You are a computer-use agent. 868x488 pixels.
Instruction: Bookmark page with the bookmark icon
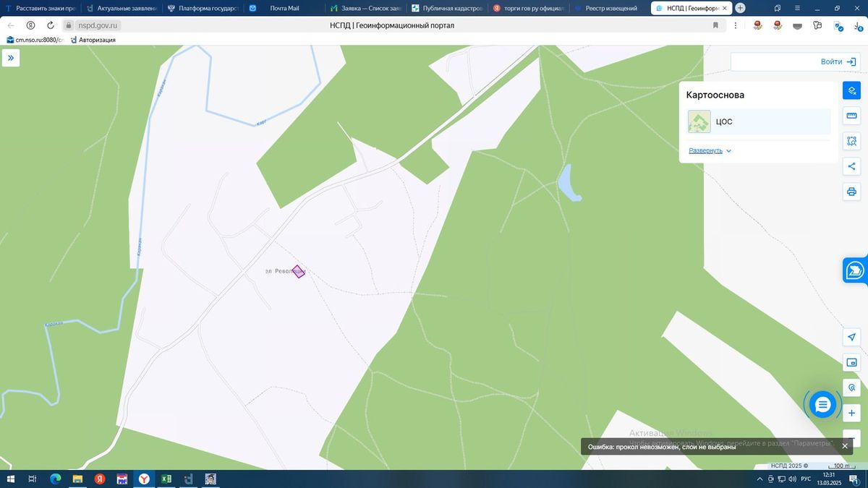715,25
